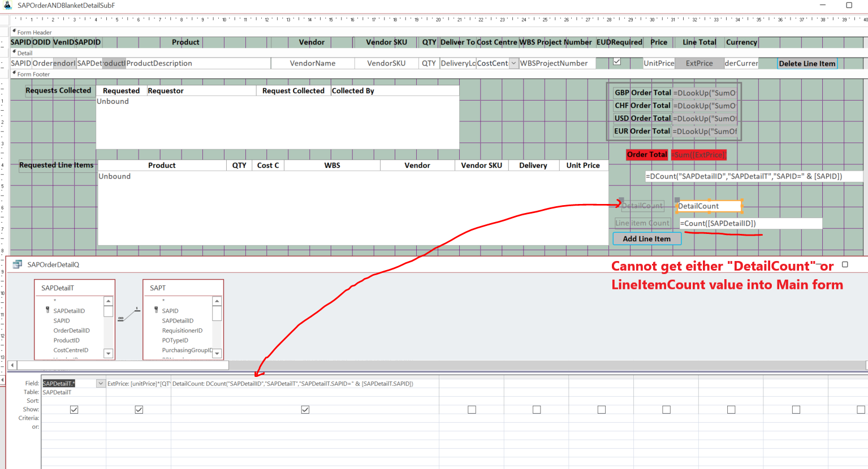Click the SAPOrderDetailQ query window icon
The image size is (868, 469).
(x=18, y=264)
